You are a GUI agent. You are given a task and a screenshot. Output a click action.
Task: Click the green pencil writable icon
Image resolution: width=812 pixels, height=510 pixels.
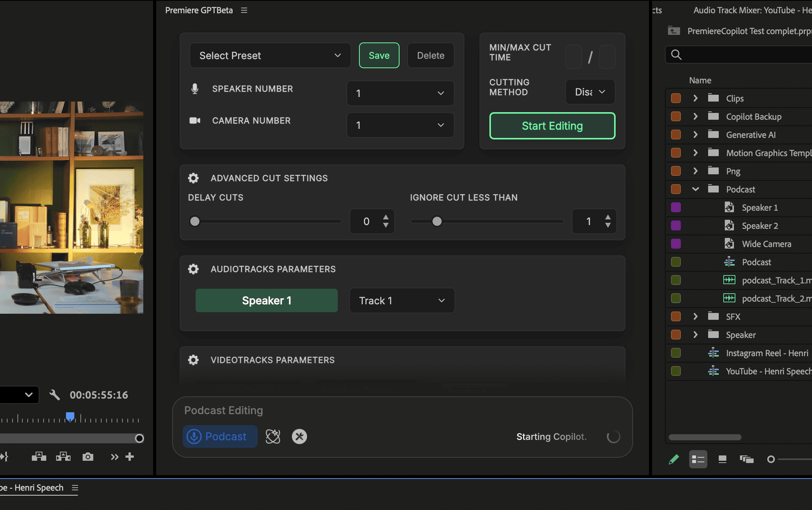(674, 459)
